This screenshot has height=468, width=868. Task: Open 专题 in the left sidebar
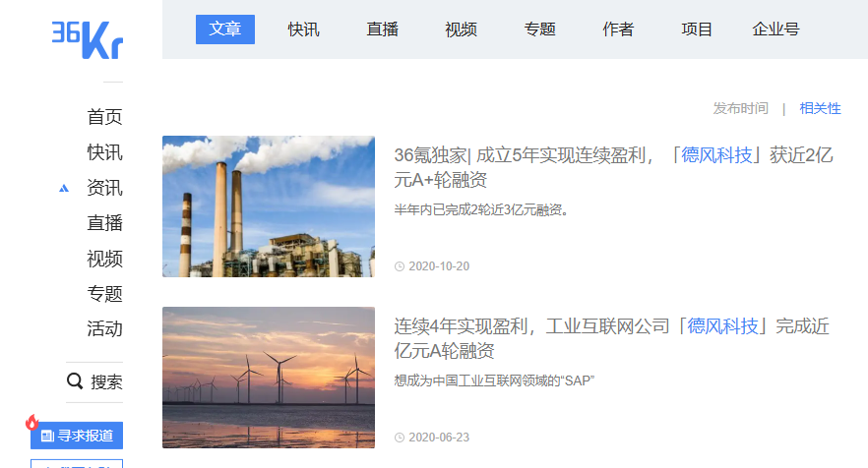(104, 293)
